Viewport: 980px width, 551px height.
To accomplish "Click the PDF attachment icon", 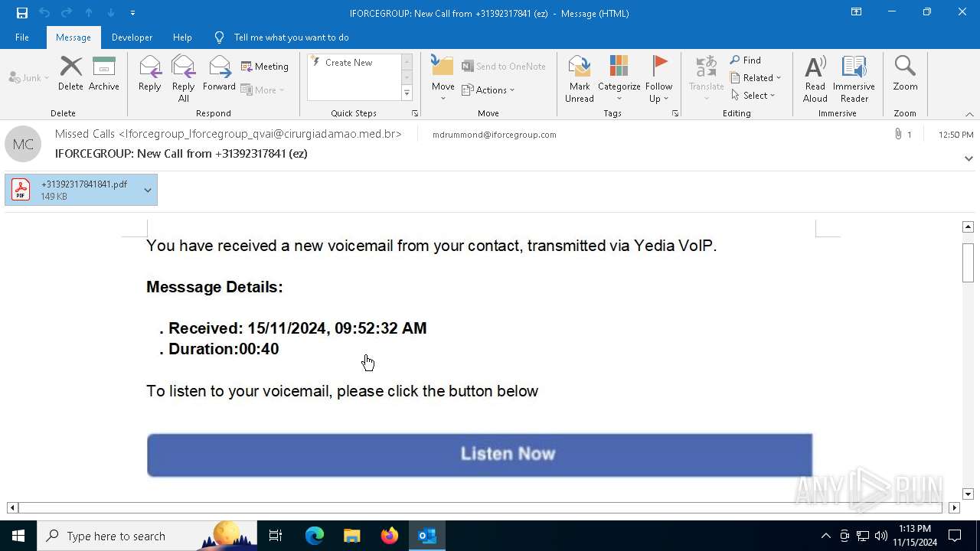I will click(21, 190).
